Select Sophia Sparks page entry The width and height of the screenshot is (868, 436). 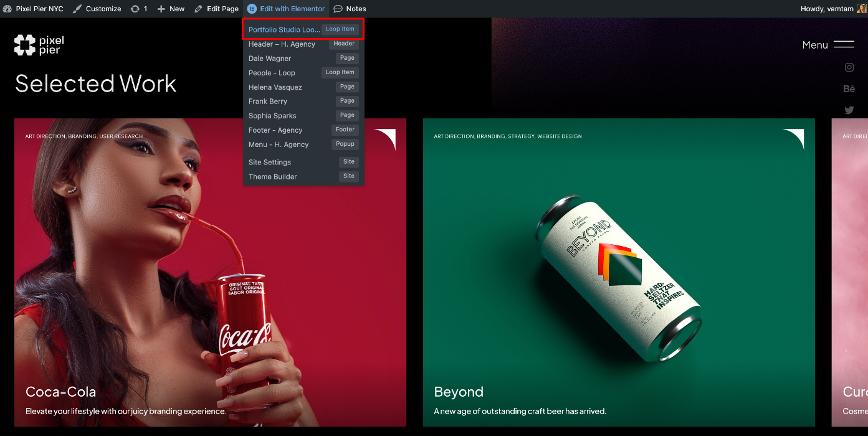point(303,115)
